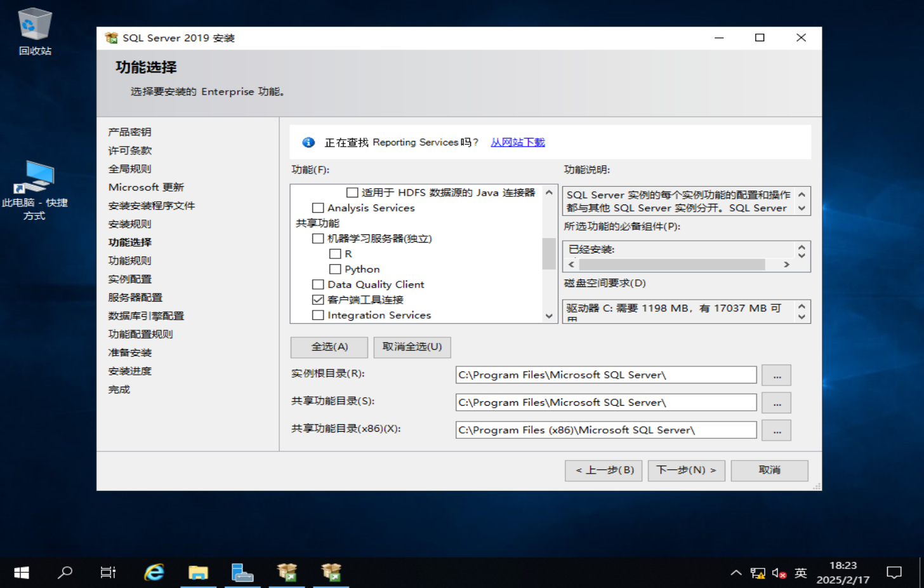Click the SQL Server setup title bar icon
Screen dimensions: 924x588
click(x=112, y=38)
